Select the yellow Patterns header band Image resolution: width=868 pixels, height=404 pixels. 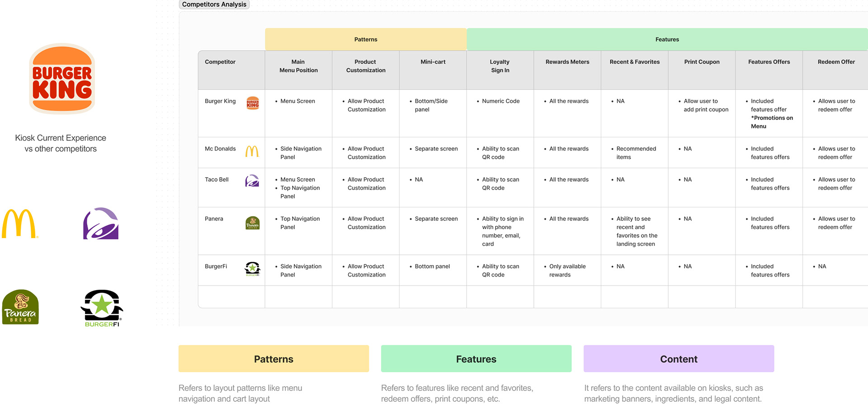click(366, 39)
